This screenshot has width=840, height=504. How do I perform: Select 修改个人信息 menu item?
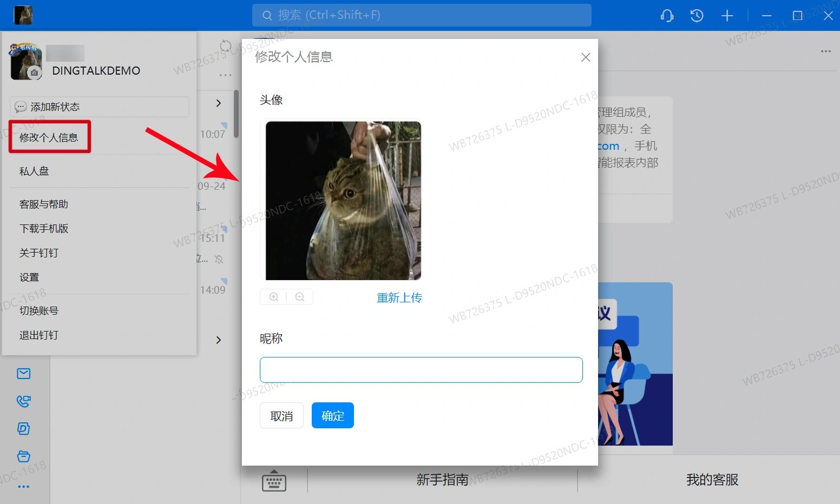tap(49, 137)
